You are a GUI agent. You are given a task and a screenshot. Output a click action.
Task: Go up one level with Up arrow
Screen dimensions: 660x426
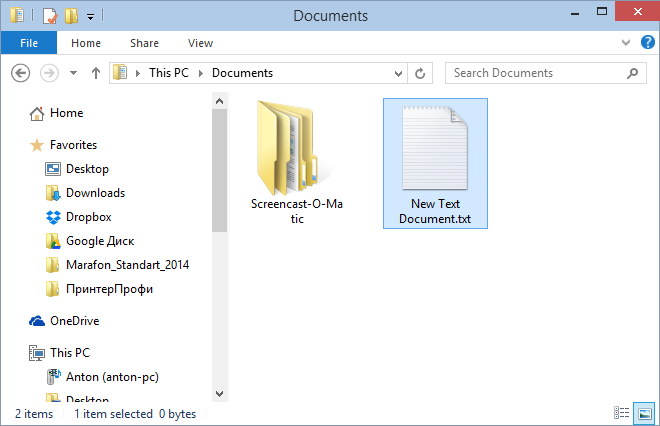coord(96,73)
